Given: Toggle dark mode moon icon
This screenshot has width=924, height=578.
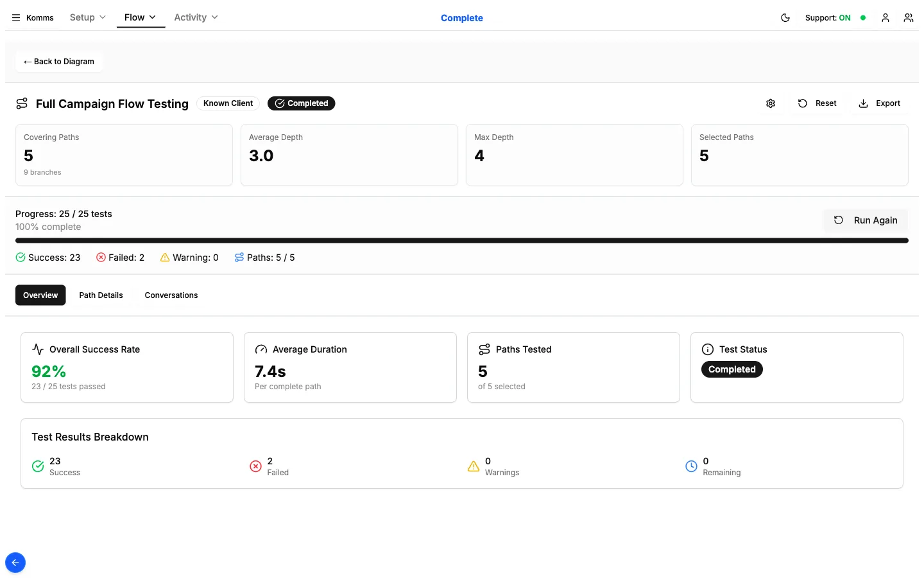Looking at the screenshot, I should [785, 18].
